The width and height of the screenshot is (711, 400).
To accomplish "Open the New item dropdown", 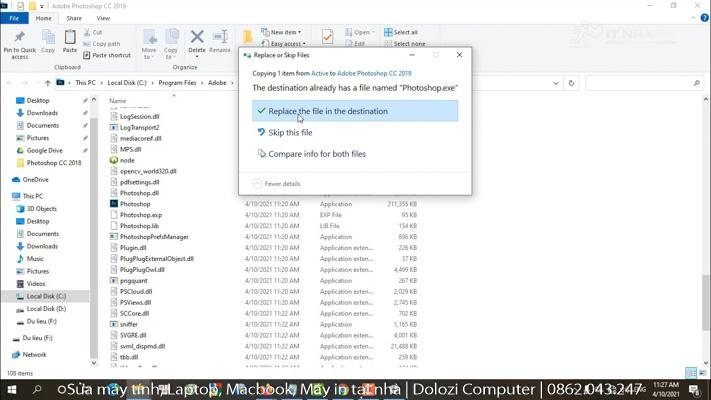I will coord(283,32).
